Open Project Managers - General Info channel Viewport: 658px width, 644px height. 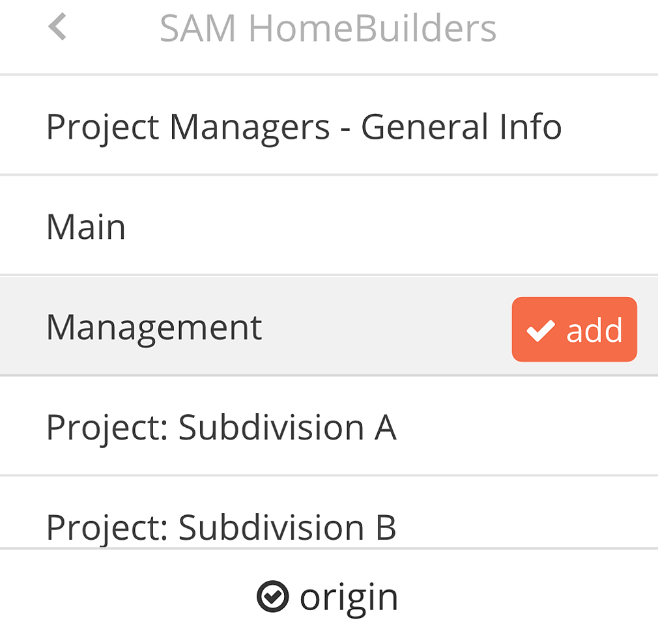coord(329,126)
